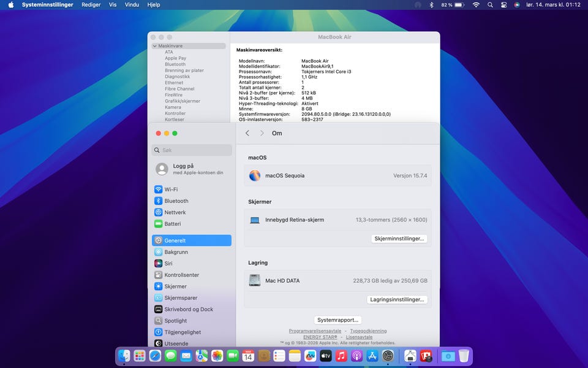The height and width of the screenshot is (368, 588).
Task: Collapse the Maskinvare tree section
Action: 155,46
